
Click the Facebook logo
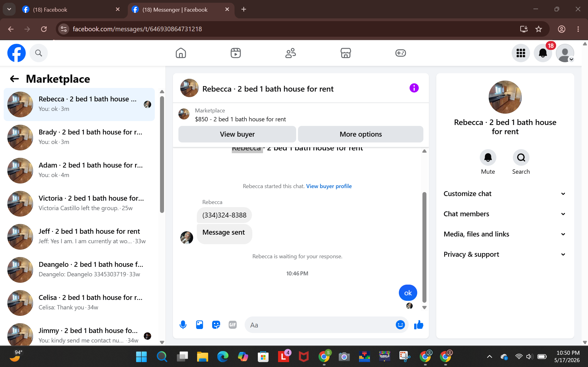tap(17, 53)
